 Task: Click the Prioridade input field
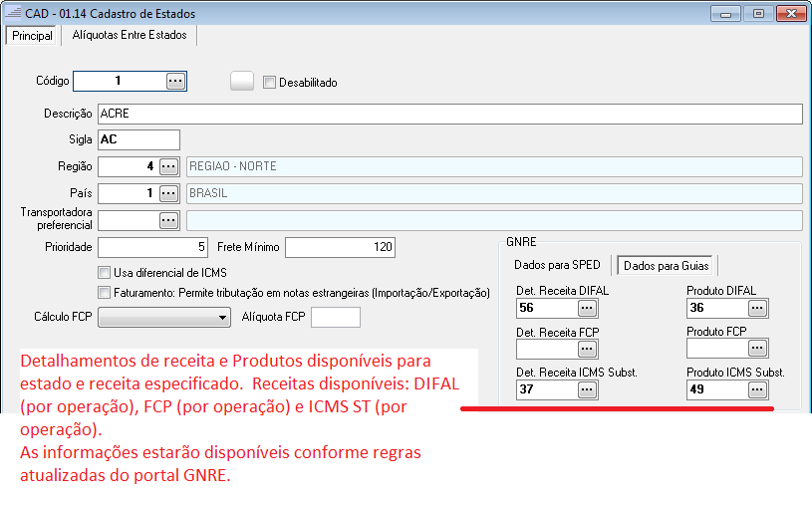click(x=152, y=248)
